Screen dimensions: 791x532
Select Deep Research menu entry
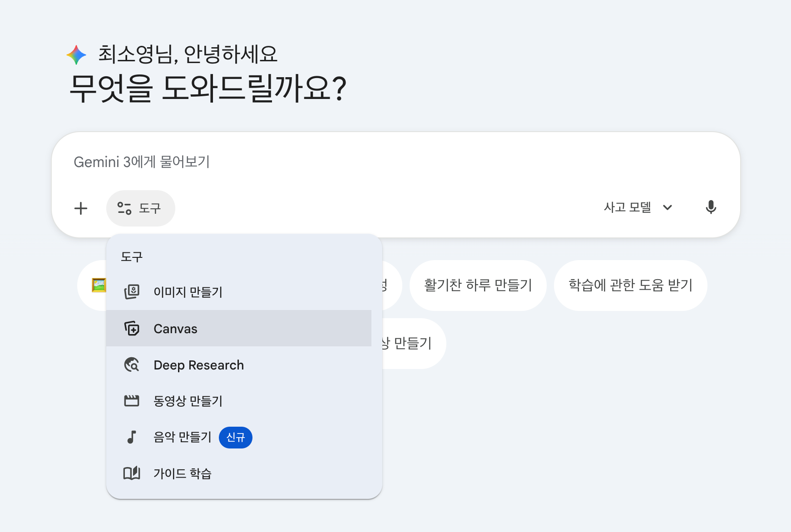[x=199, y=365]
